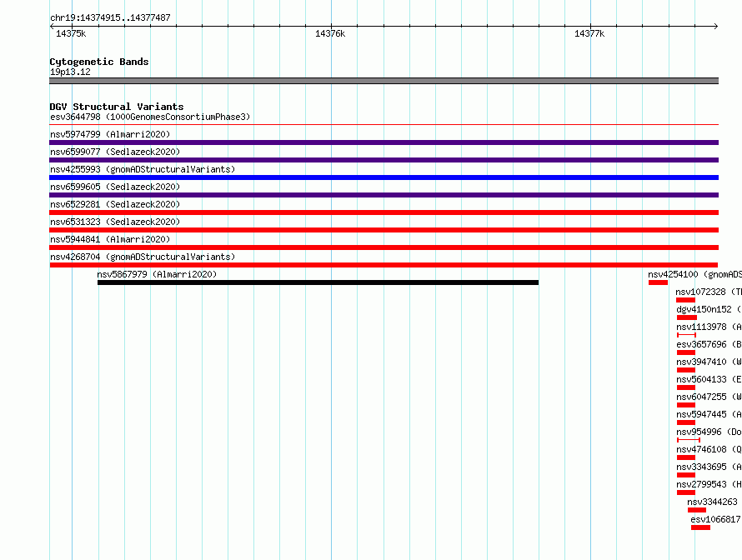742x560 pixels.
Task: Select the red nsv4254100 variant bar
Action: pyautogui.click(x=658, y=282)
